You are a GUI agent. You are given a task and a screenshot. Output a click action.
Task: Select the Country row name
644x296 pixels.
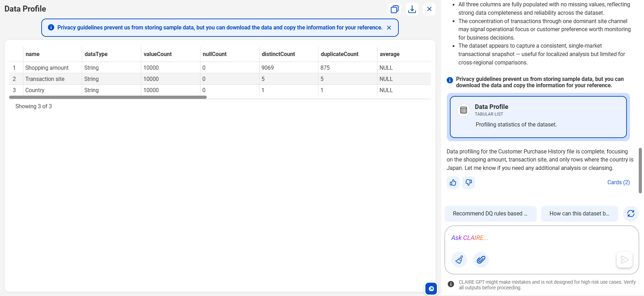pyautogui.click(x=35, y=90)
